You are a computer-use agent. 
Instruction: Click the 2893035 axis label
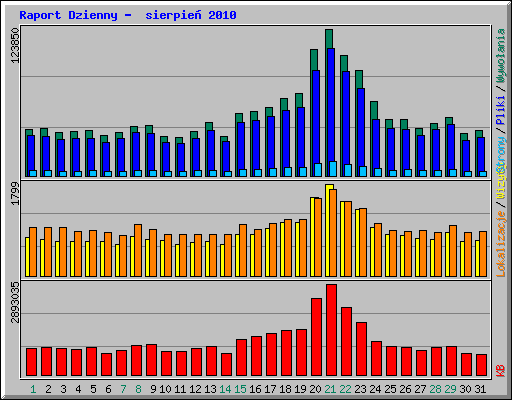click(15, 303)
